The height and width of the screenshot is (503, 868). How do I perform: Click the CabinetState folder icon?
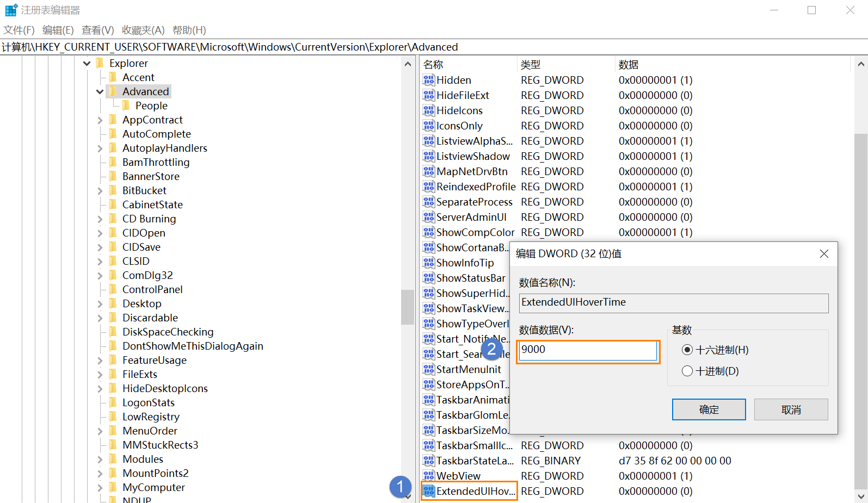click(x=113, y=204)
